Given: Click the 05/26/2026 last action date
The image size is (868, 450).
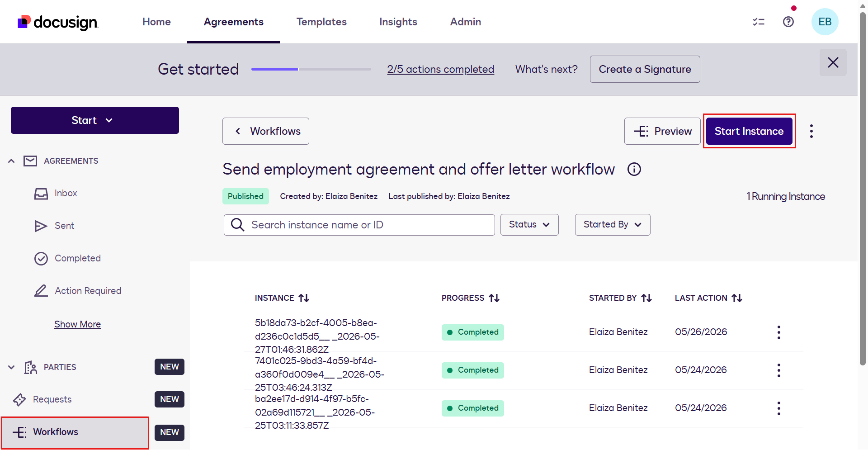Looking at the screenshot, I should click(x=701, y=332).
